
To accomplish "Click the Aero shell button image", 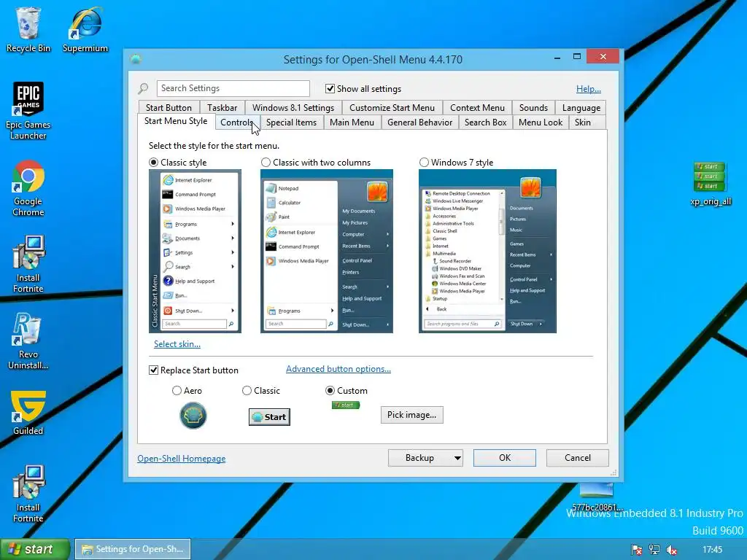I will pos(193,415).
